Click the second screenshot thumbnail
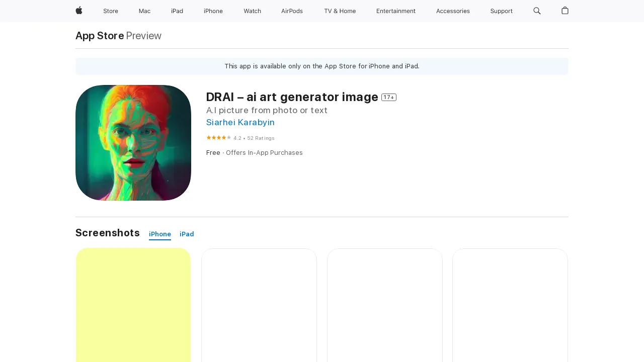Viewport: 644px width, 362px height. pyautogui.click(x=259, y=305)
